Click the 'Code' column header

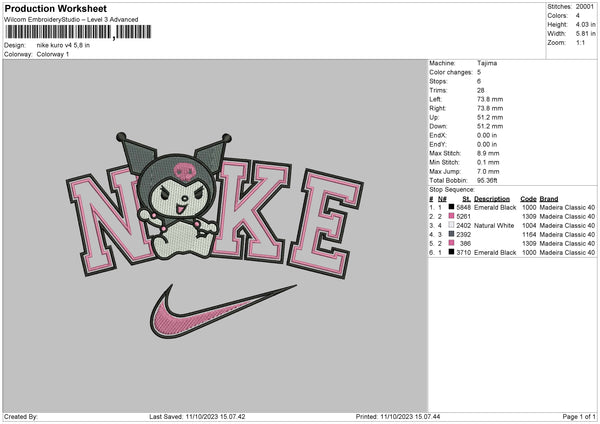tap(528, 199)
